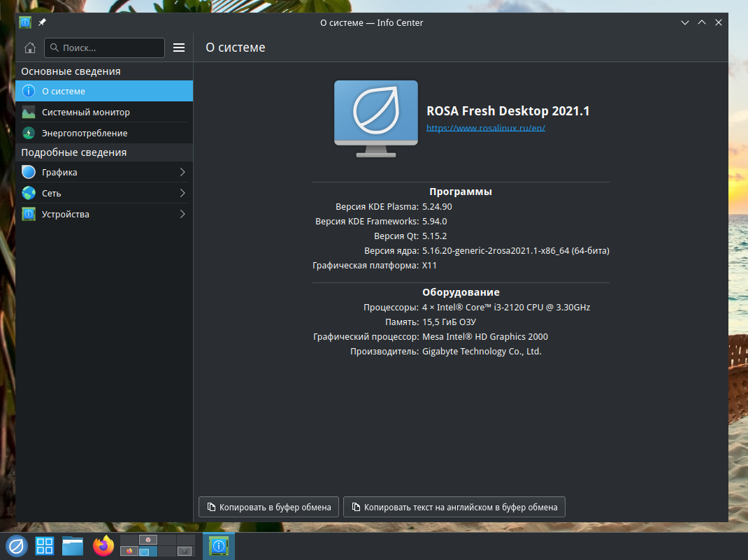Screen dimensions: 748x560
Task: Select the kernel version value text
Action: pyautogui.click(x=516, y=251)
